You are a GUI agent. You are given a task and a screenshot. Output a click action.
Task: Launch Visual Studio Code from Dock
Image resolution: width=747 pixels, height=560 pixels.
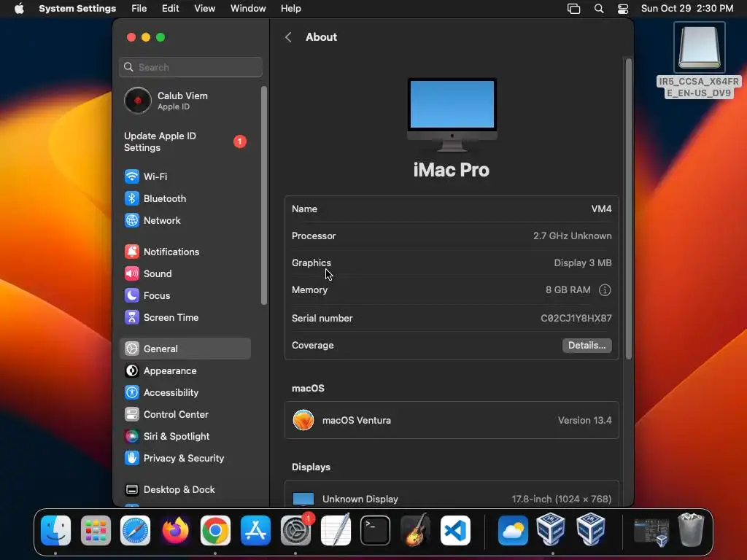[455, 531]
